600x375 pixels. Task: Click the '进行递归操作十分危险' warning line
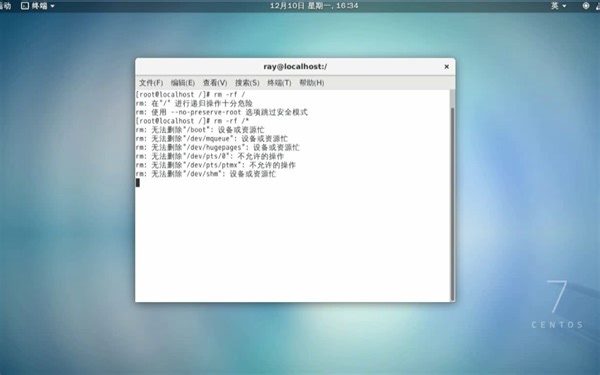coord(194,103)
